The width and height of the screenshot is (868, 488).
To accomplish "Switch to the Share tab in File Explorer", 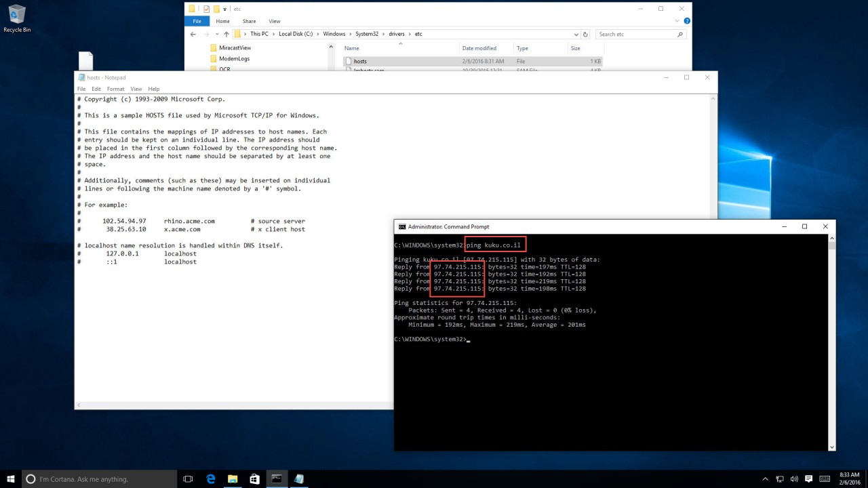I will coord(249,21).
